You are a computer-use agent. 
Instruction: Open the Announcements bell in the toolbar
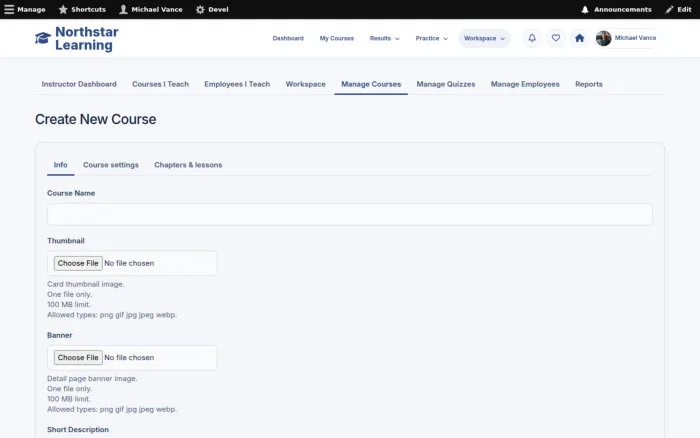click(585, 9)
